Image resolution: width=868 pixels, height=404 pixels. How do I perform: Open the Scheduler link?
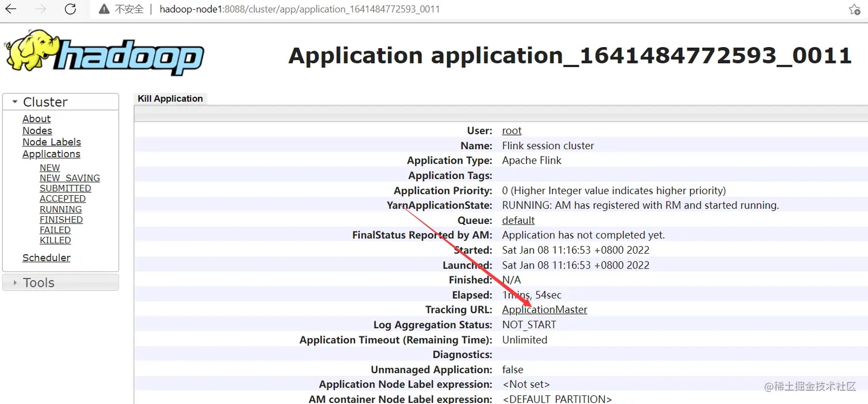coord(46,258)
